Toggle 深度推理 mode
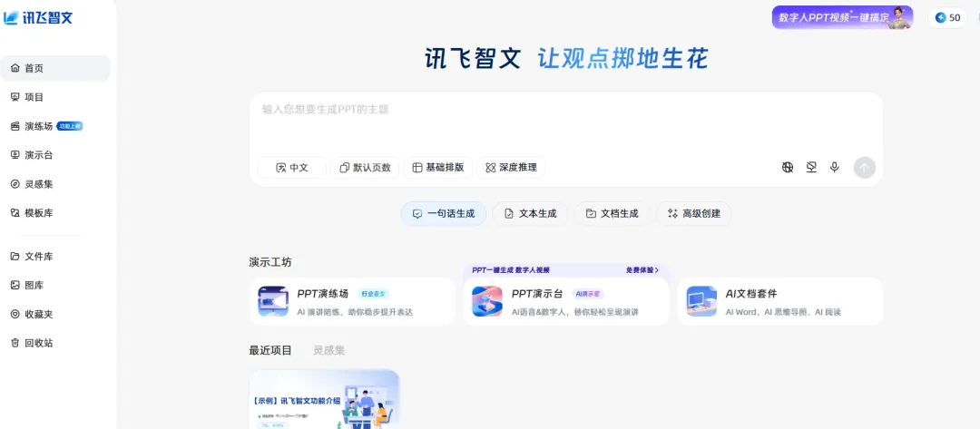The width and height of the screenshot is (980, 429). 511,168
